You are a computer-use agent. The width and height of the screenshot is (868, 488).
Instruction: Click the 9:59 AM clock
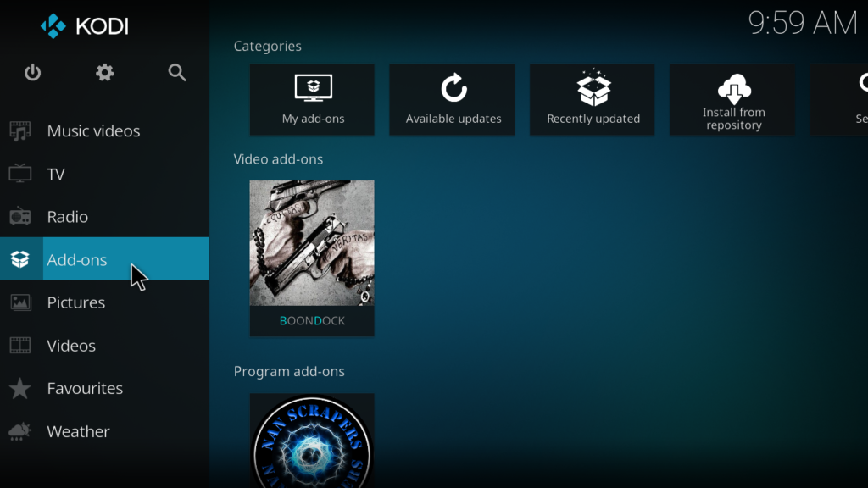coord(803,23)
